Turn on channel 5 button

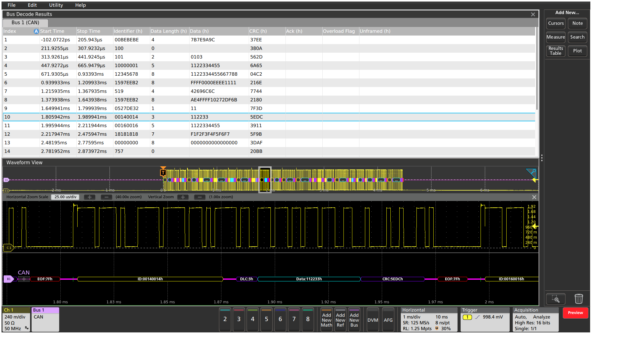coord(266,319)
